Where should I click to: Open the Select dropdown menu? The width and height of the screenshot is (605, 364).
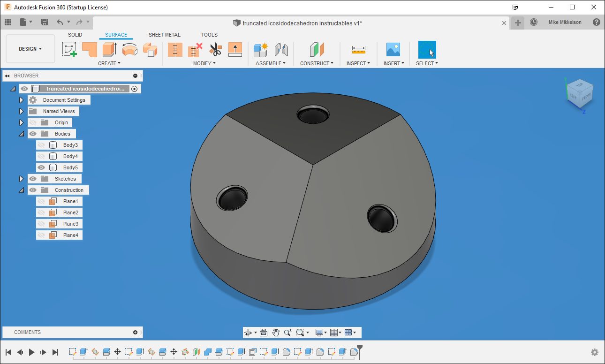[x=436, y=64]
